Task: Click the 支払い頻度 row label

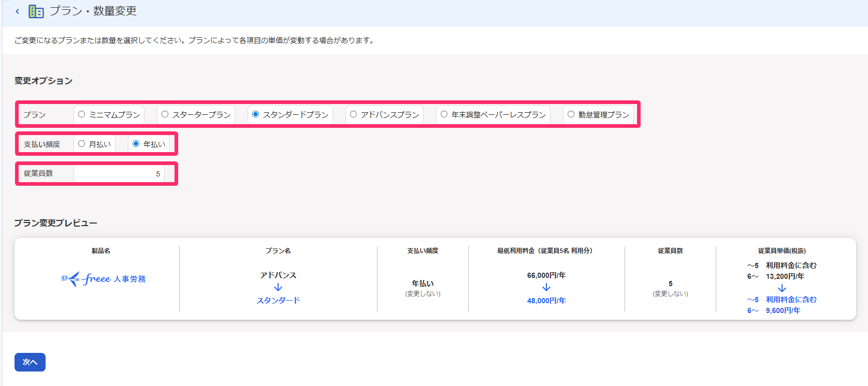Action: [42, 144]
